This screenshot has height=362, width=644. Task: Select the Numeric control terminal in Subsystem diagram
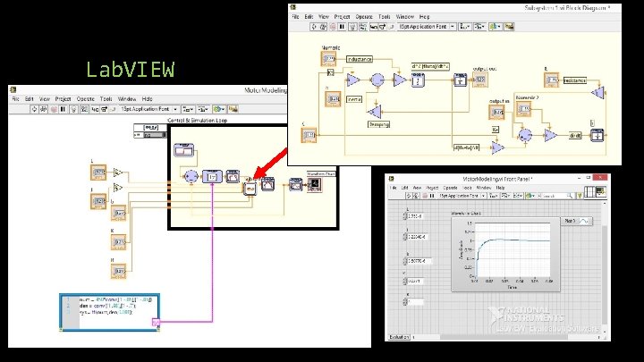[328, 59]
